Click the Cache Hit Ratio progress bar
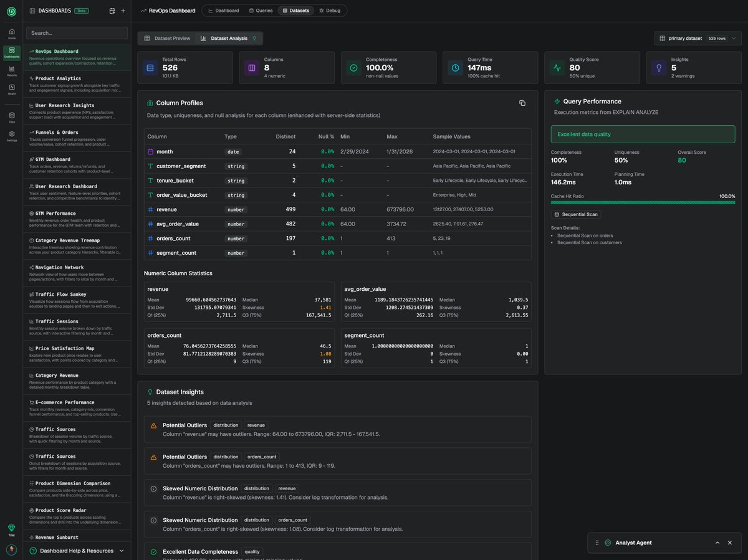 click(643, 202)
